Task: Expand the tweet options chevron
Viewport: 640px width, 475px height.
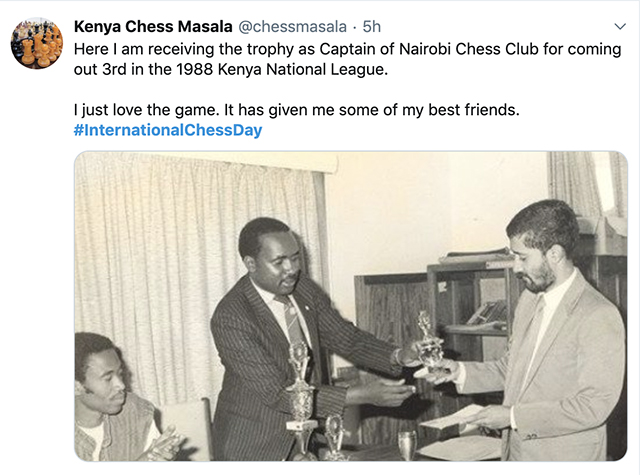Action: pos(620,27)
